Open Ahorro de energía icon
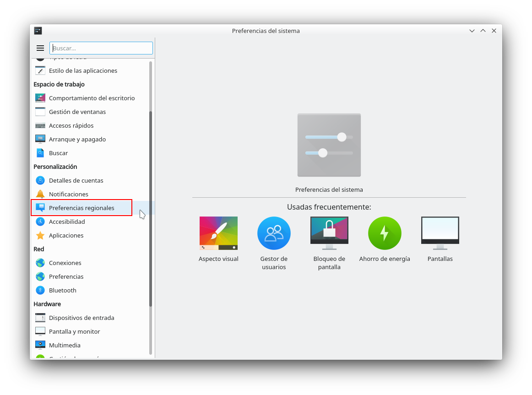 (x=385, y=233)
